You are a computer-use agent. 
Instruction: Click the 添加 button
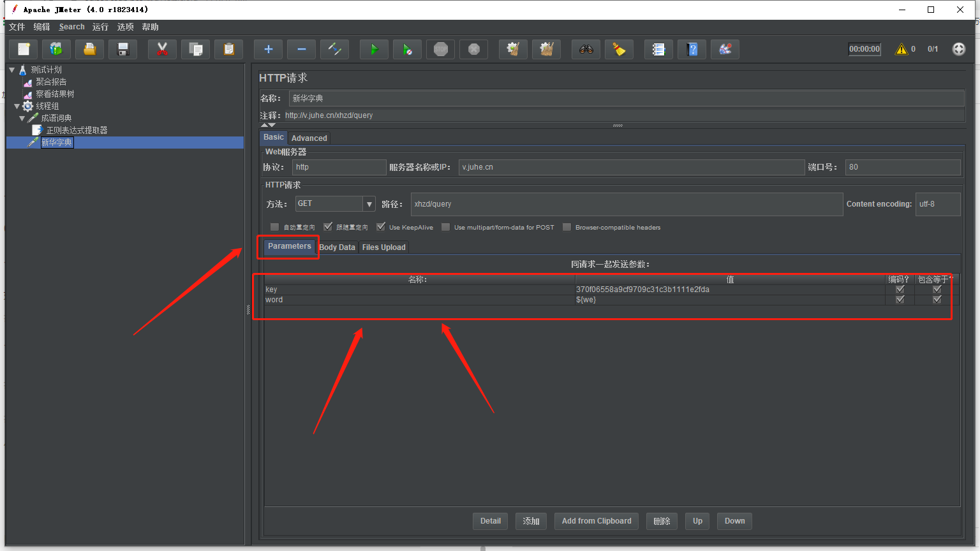(531, 521)
